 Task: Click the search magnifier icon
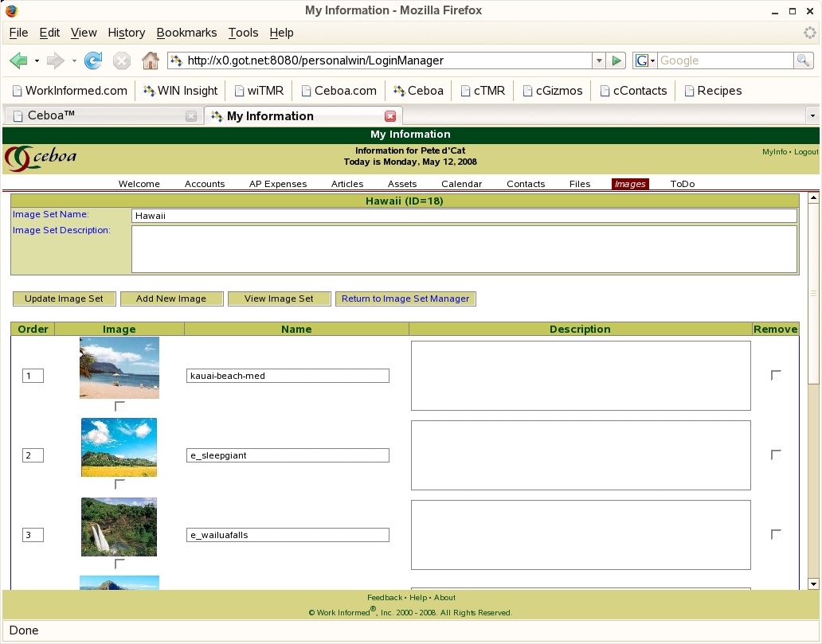pos(804,60)
